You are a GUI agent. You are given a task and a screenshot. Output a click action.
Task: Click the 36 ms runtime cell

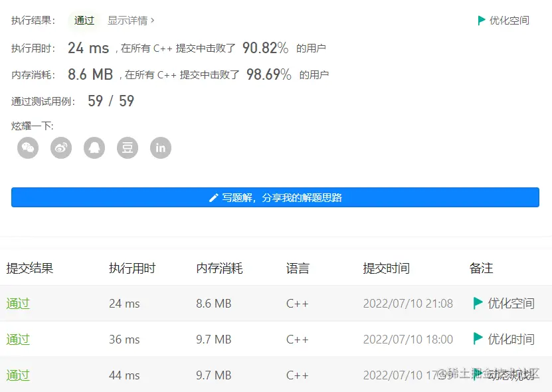(x=124, y=340)
